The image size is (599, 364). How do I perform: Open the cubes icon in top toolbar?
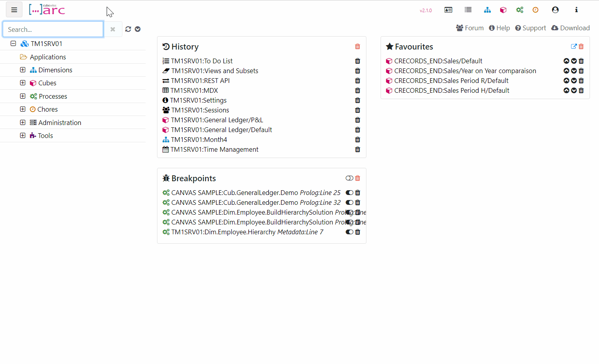[503, 10]
